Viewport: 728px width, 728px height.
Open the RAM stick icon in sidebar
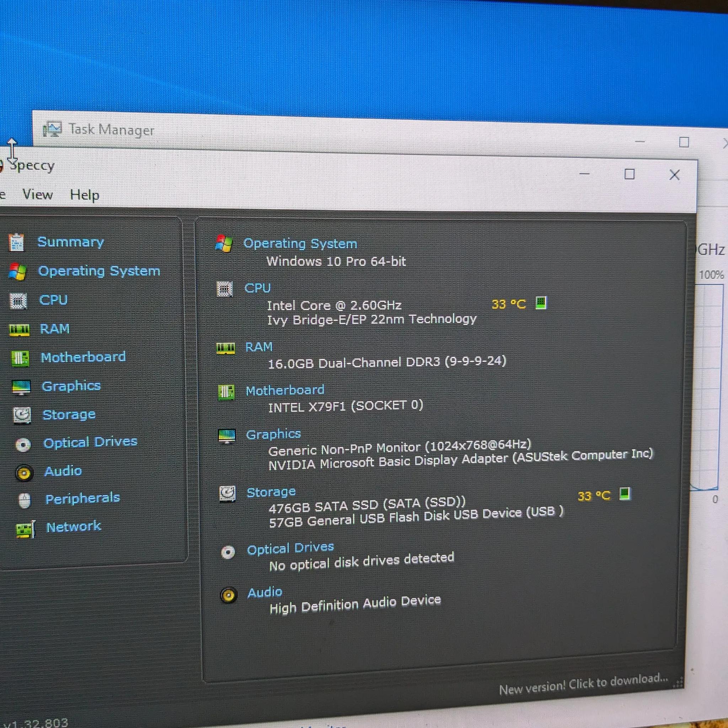click(x=19, y=330)
